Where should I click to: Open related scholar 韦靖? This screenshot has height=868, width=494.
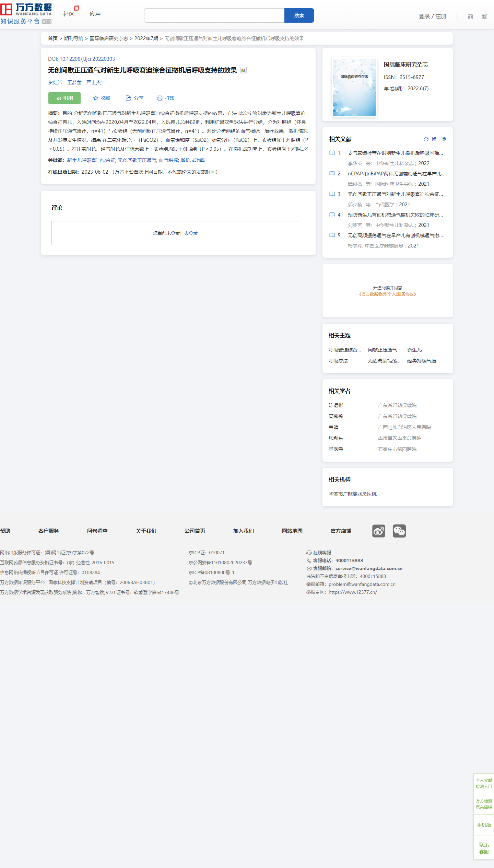click(x=333, y=427)
